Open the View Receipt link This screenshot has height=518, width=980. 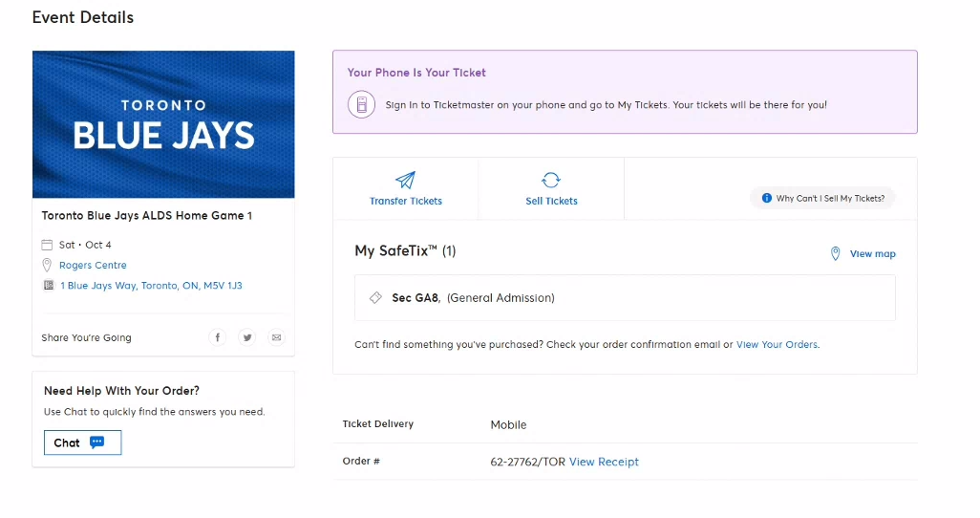(x=604, y=462)
